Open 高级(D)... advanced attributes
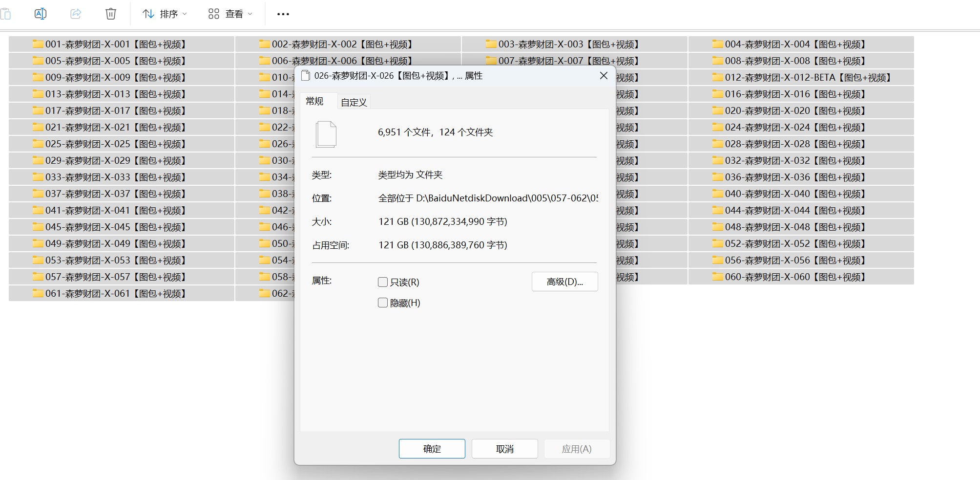Viewport: 980px width, 480px height. 564,282
